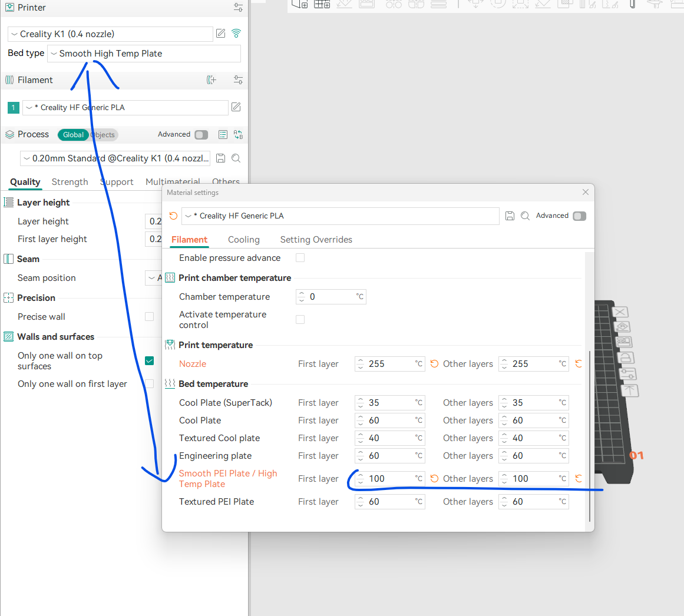Screen dimensions: 684x616
Task: Edit the Creality K1 printer preset
Action: click(221, 34)
